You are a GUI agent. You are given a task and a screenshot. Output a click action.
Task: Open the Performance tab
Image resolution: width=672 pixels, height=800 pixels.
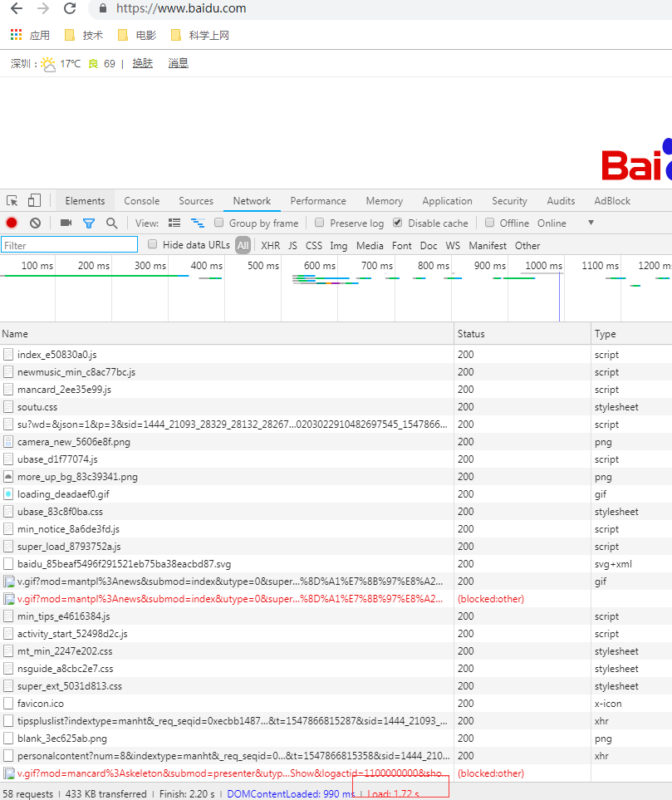click(318, 201)
